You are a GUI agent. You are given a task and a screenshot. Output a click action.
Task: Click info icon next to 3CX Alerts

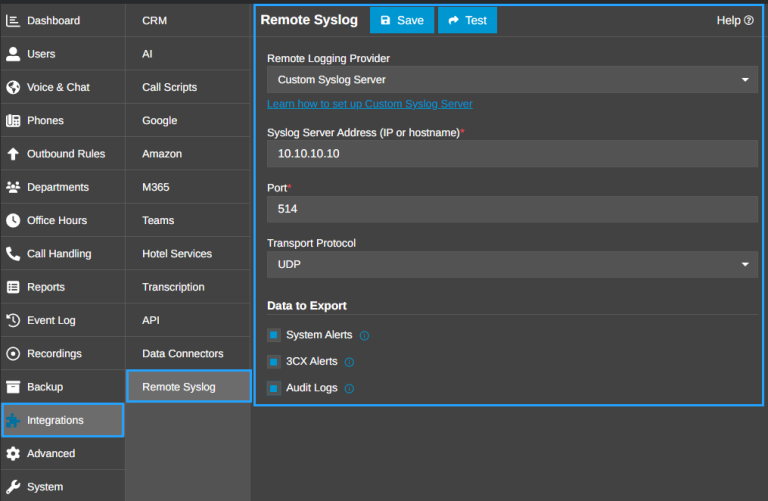[349, 362]
